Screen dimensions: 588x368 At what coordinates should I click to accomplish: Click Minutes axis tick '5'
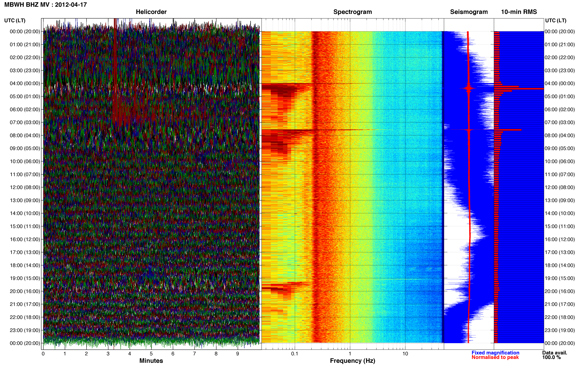point(151,354)
